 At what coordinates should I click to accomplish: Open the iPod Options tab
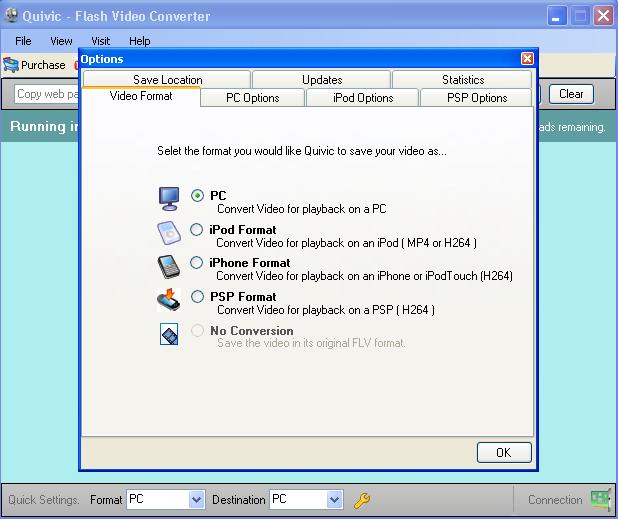(363, 98)
